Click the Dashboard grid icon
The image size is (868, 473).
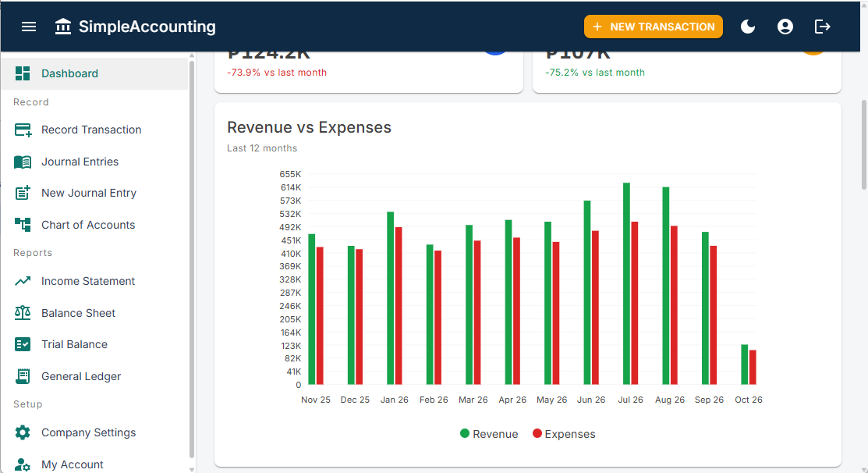point(23,73)
